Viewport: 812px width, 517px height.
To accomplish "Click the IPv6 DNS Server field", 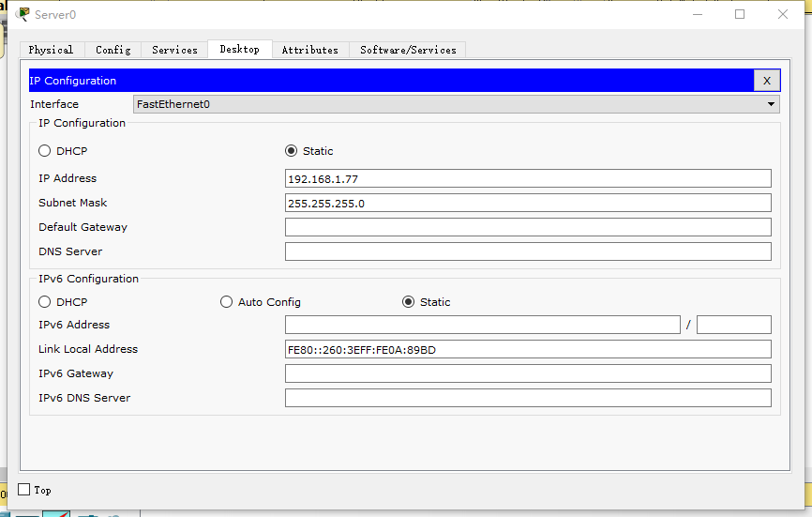I will [528, 398].
